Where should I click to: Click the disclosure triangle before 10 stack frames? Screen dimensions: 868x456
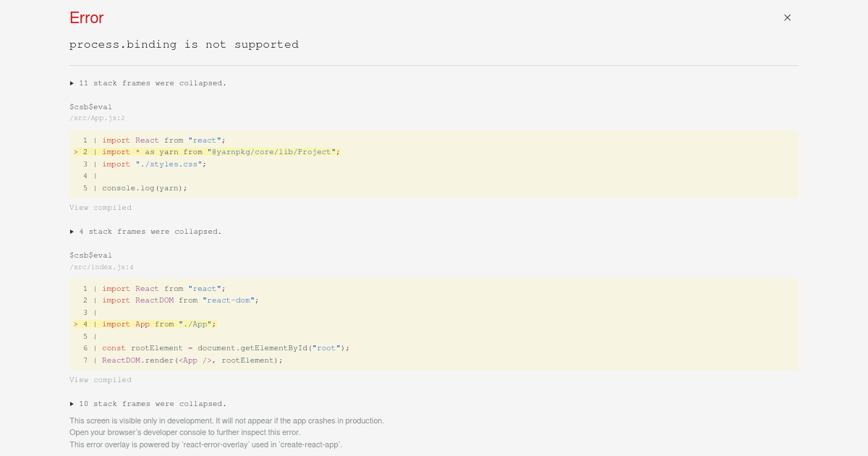(x=72, y=403)
